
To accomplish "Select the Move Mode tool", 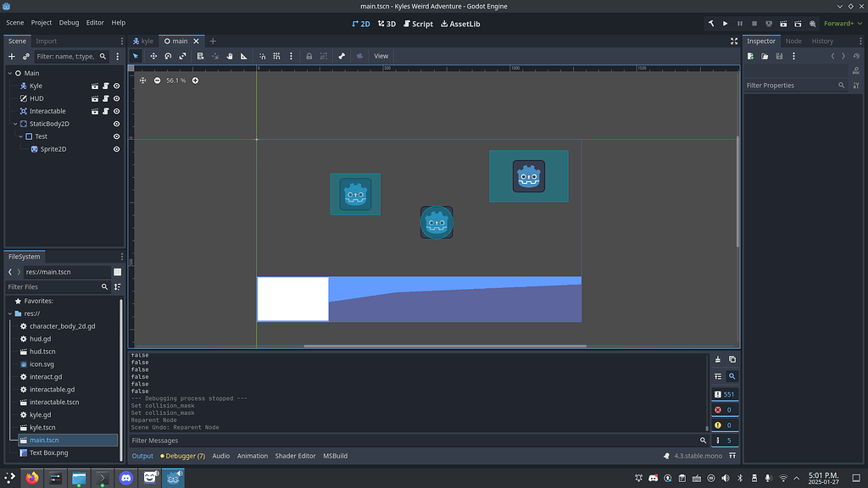I will coord(153,56).
